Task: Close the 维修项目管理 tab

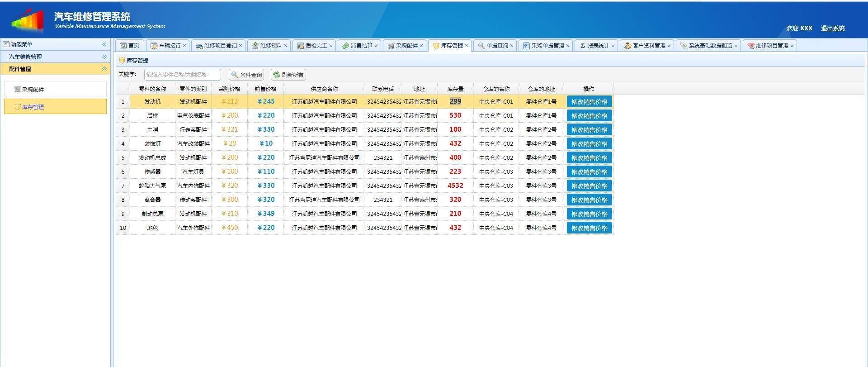Action: click(x=792, y=46)
